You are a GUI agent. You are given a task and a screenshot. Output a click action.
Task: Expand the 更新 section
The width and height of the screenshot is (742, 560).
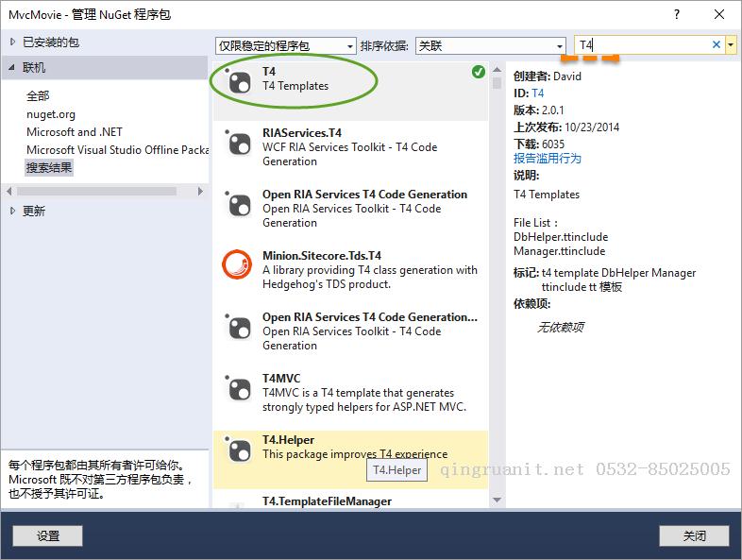tap(12, 212)
